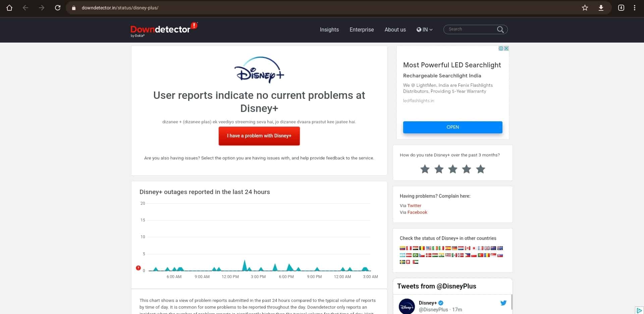
Task: Select the Portugal flag
Action: point(481,255)
